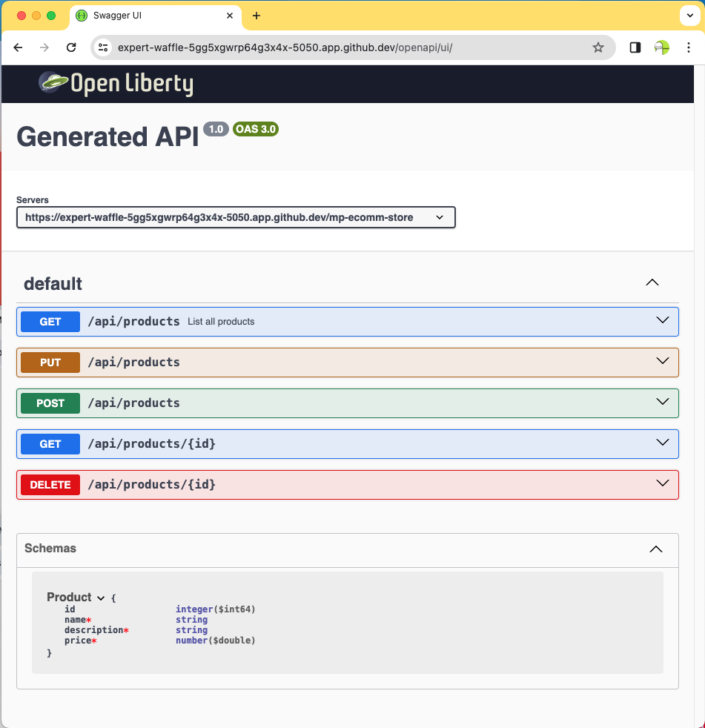This screenshot has width=705, height=728.
Task: Open the Chrome three-dot menu
Action: (x=688, y=47)
